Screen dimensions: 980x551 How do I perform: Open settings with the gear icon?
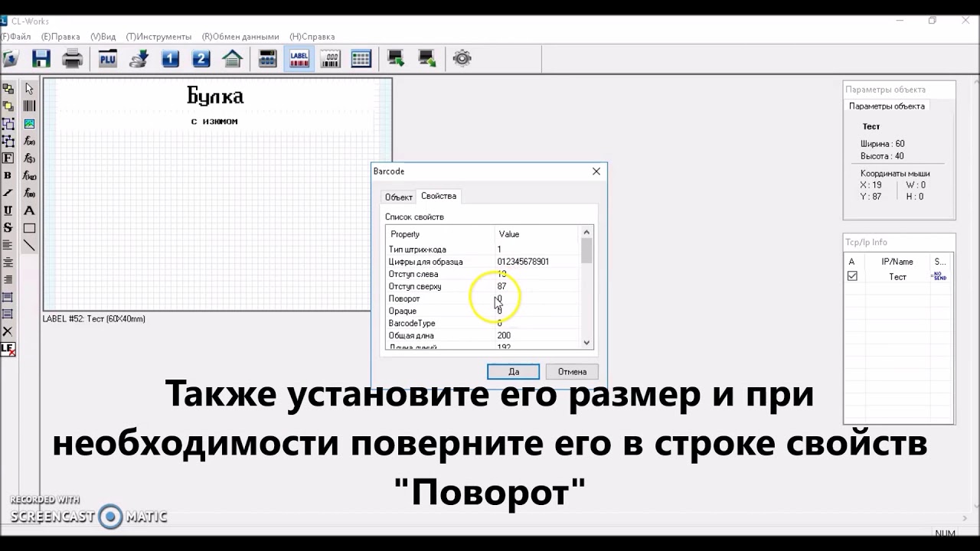click(x=462, y=58)
